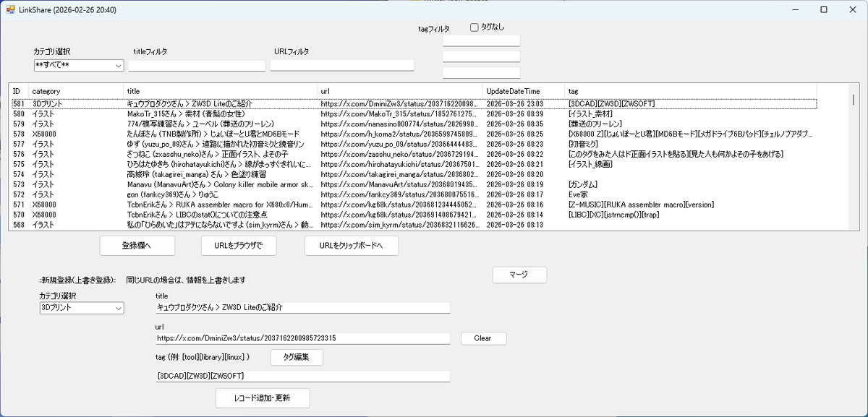Select row 568 私の「ひらめいた」 entry
The image size is (868, 417).
pyautogui.click(x=413, y=225)
